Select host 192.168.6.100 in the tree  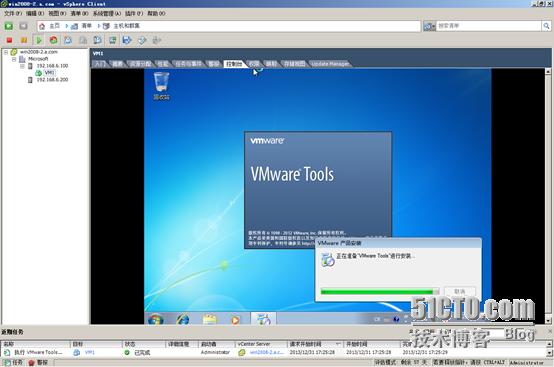[x=52, y=66]
